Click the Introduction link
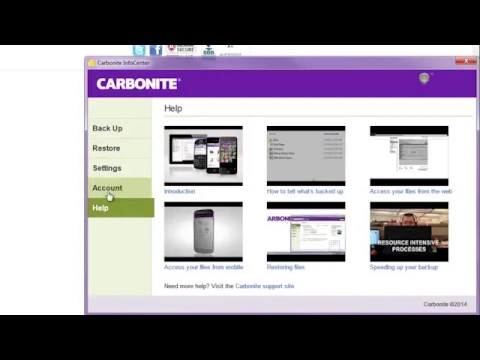Viewport: 480px width, 360px height. point(179,191)
